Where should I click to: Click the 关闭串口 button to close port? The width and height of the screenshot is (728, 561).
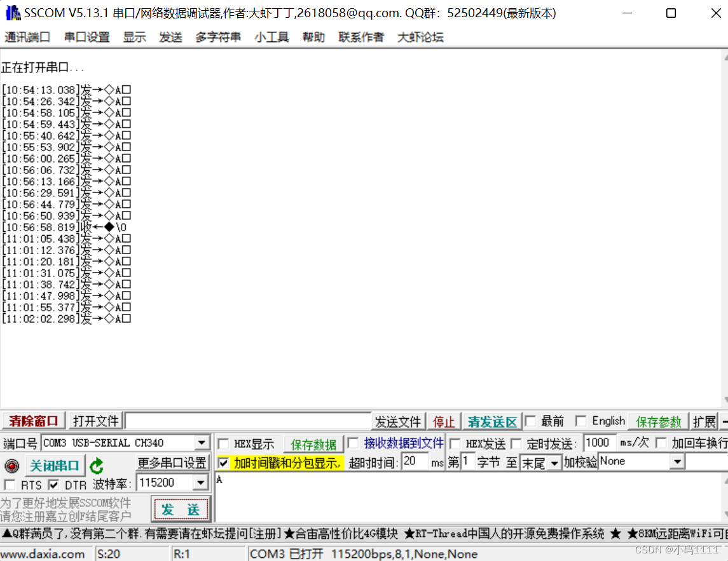(x=55, y=465)
